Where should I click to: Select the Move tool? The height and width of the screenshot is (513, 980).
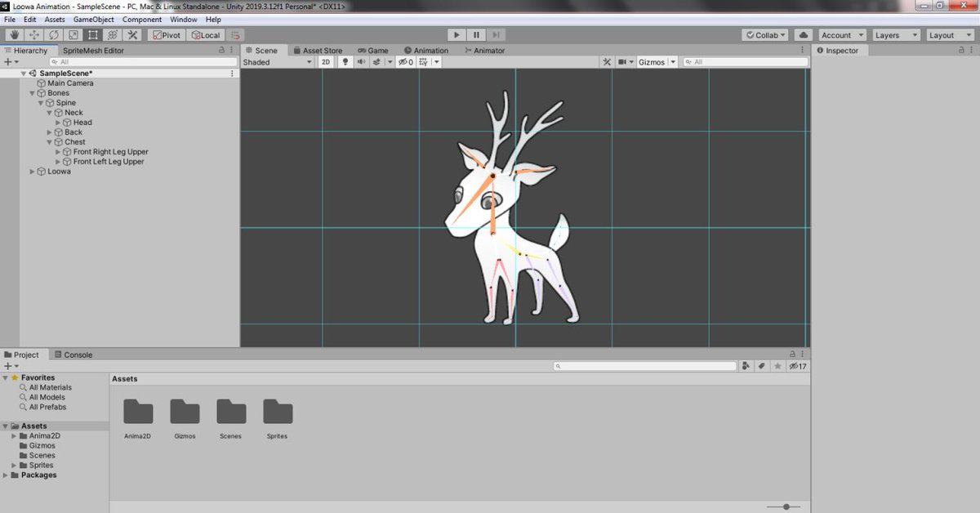34,35
